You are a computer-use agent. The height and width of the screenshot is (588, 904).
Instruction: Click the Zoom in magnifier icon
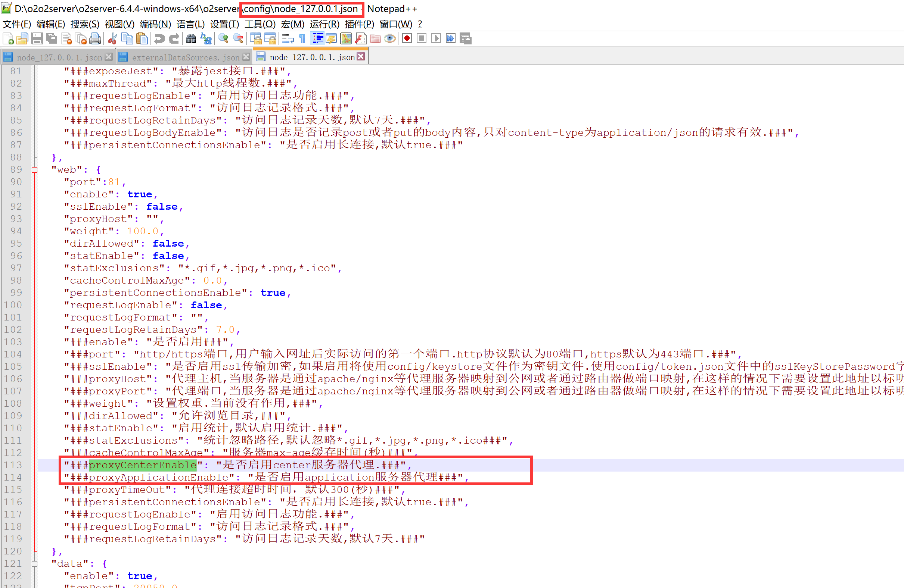pos(224,38)
